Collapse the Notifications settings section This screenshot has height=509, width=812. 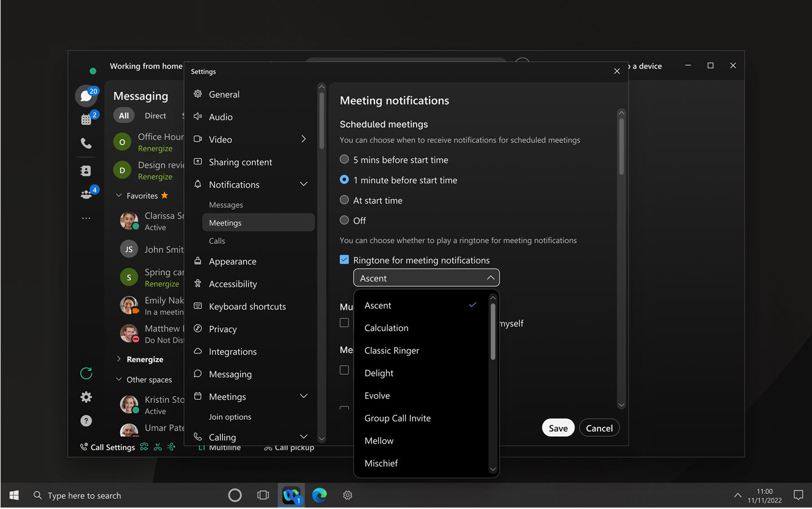[303, 185]
